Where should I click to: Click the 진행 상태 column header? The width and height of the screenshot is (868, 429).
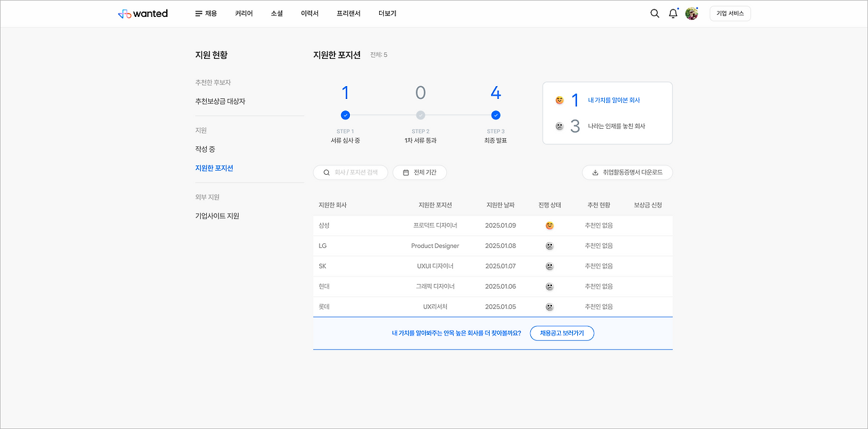[x=549, y=205]
